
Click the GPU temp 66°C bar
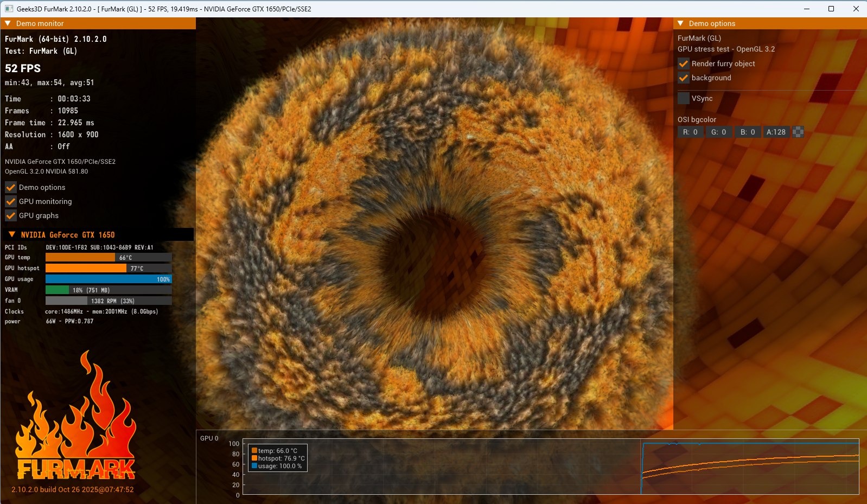tap(109, 257)
